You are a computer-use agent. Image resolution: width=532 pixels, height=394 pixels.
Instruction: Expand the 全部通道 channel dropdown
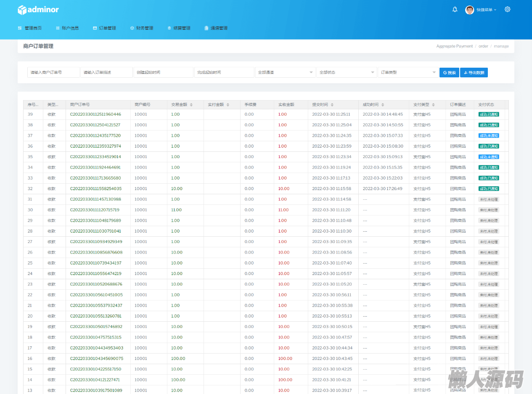coord(285,72)
